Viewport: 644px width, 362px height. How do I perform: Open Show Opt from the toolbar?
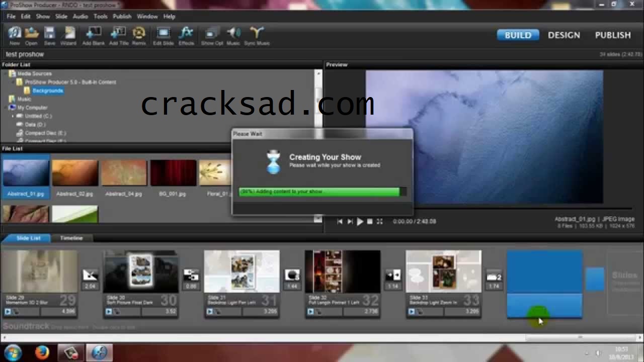(212, 35)
